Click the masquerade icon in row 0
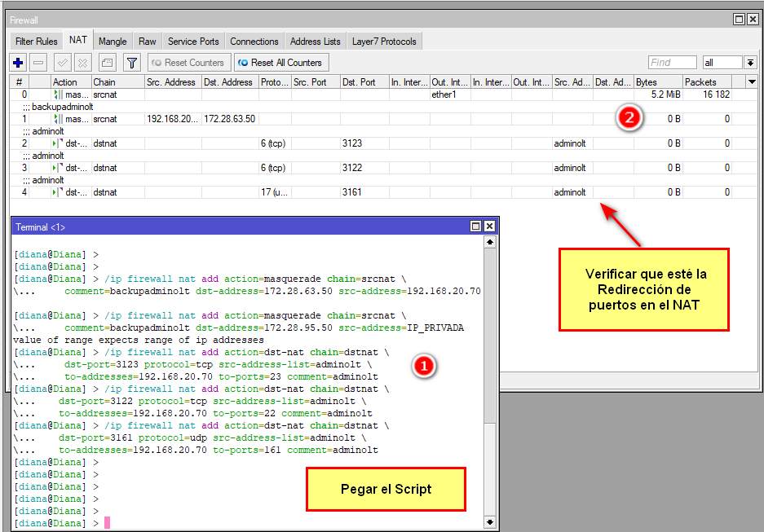Image resolution: width=764 pixels, height=532 pixels. 58,95
